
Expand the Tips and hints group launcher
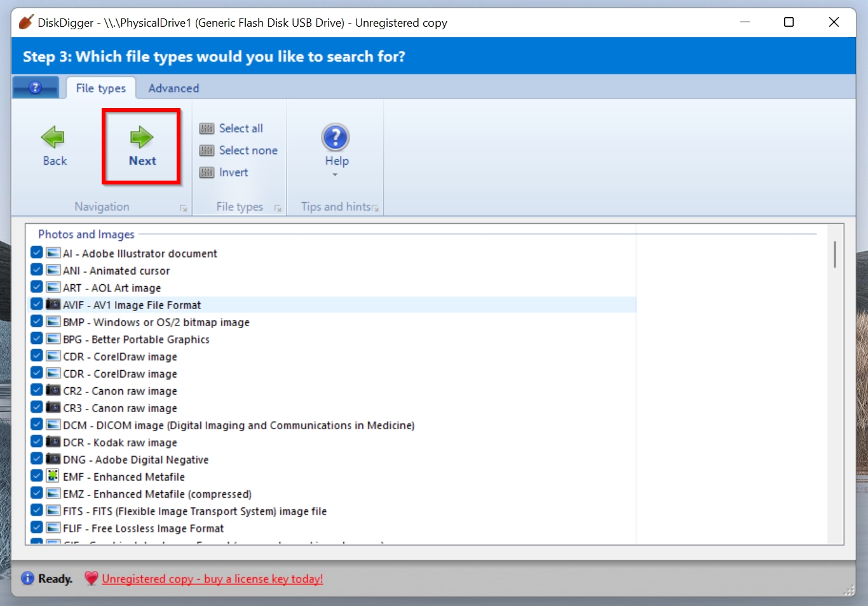(376, 208)
